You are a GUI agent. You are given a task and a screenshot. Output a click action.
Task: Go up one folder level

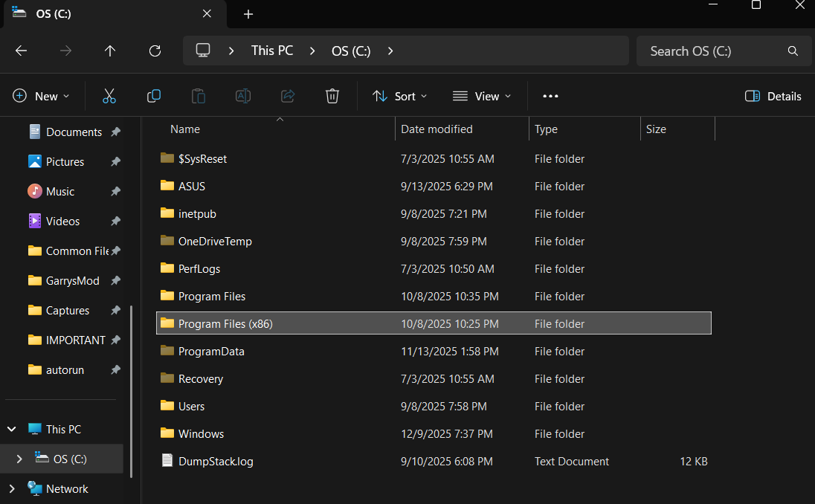(109, 51)
